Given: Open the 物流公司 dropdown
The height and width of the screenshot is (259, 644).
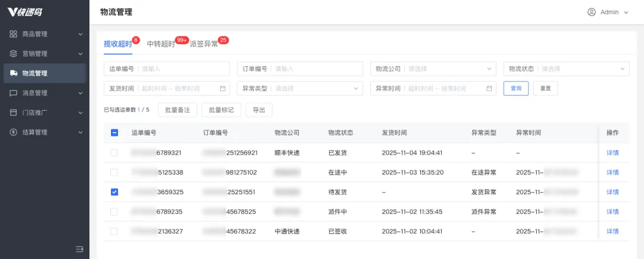Looking at the screenshot, I should coord(434,69).
